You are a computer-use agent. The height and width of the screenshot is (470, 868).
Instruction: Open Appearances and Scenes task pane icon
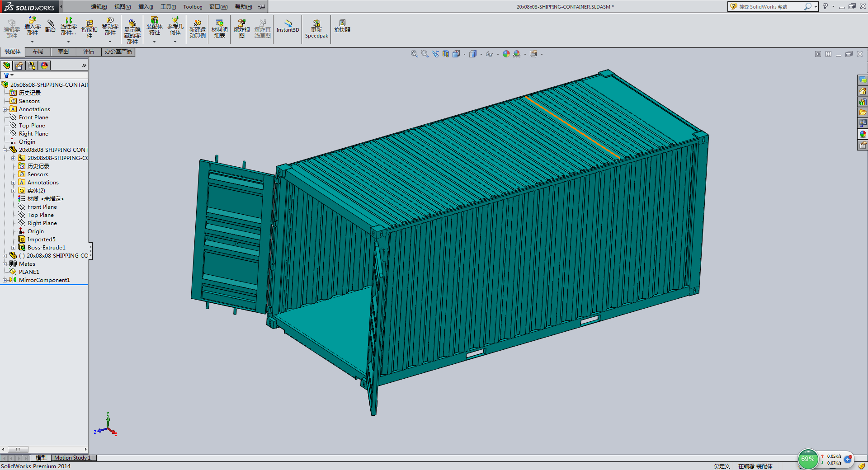pyautogui.click(x=863, y=134)
